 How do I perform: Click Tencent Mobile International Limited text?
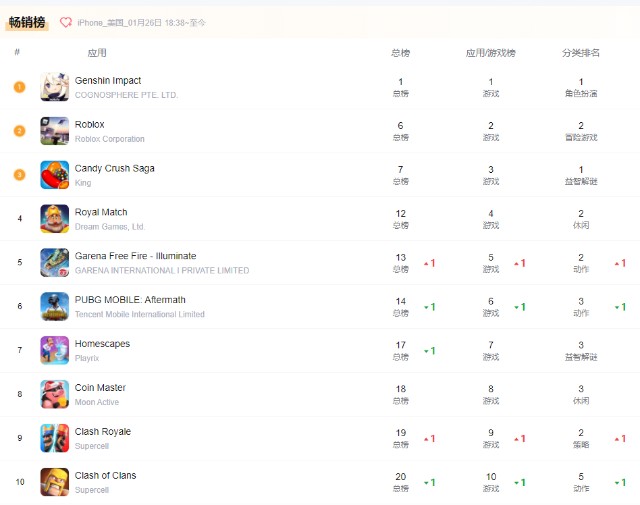[x=140, y=314]
